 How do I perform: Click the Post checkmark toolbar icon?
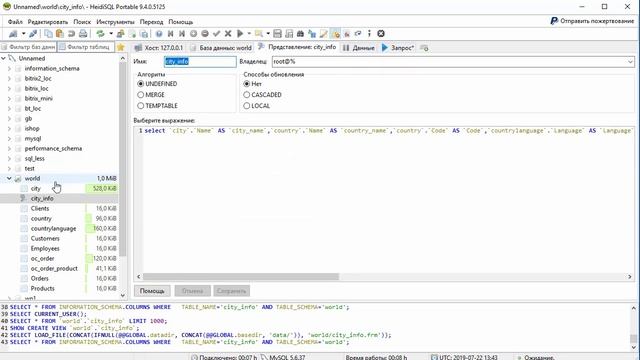coord(216,33)
